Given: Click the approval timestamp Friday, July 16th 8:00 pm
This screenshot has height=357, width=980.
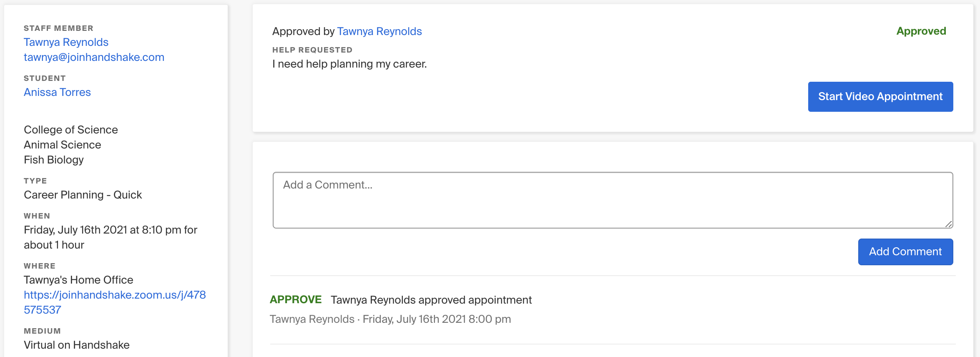Looking at the screenshot, I should [436, 319].
